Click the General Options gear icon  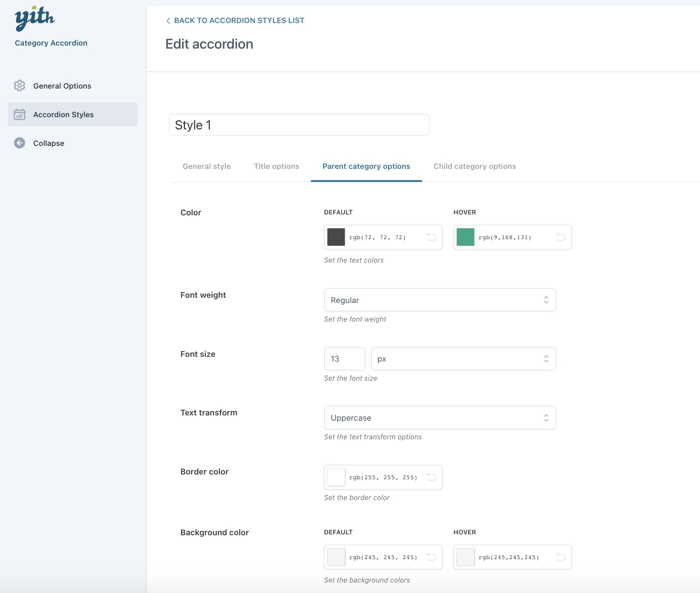tap(20, 86)
